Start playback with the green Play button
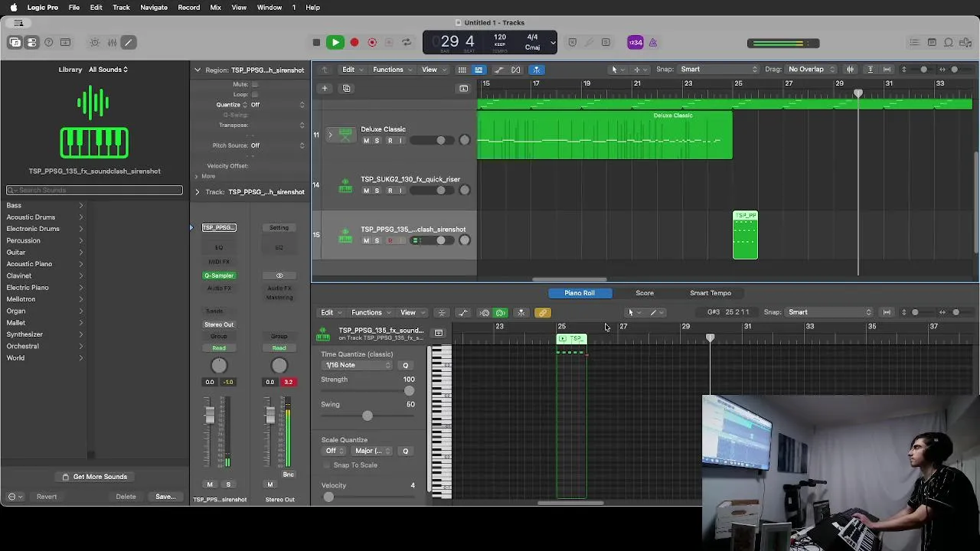This screenshot has height=551, width=980. coord(335,43)
